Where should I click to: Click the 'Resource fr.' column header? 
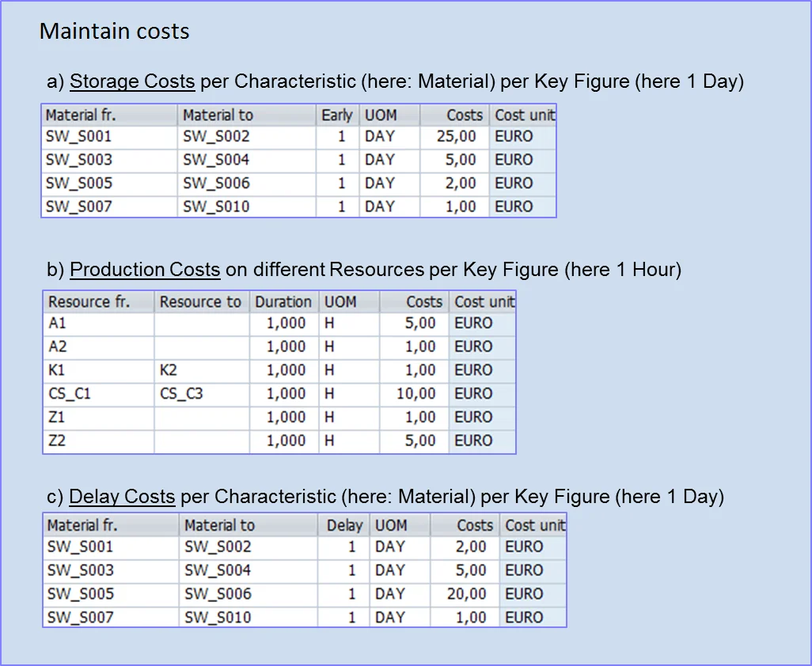[99, 301]
